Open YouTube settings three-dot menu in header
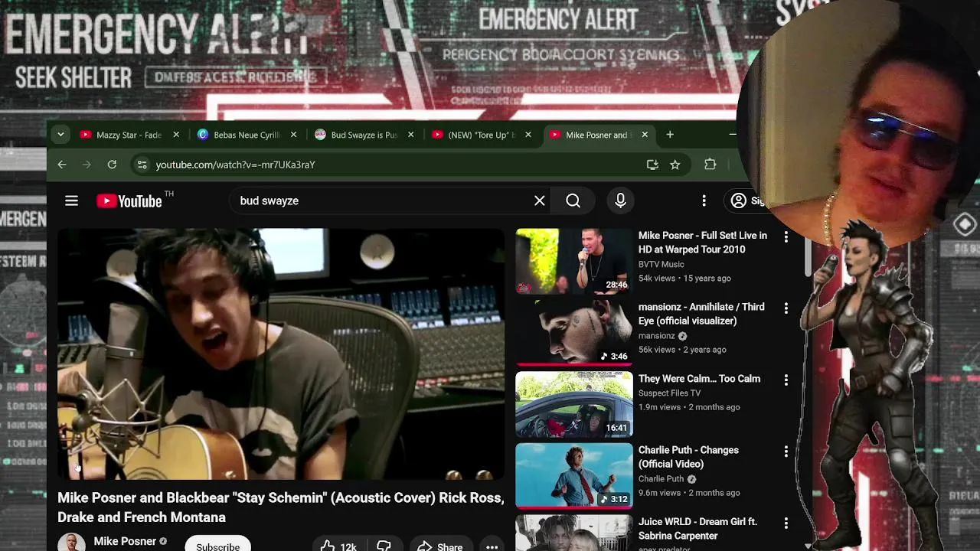The width and height of the screenshot is (980, 551). tap(704, 201)
